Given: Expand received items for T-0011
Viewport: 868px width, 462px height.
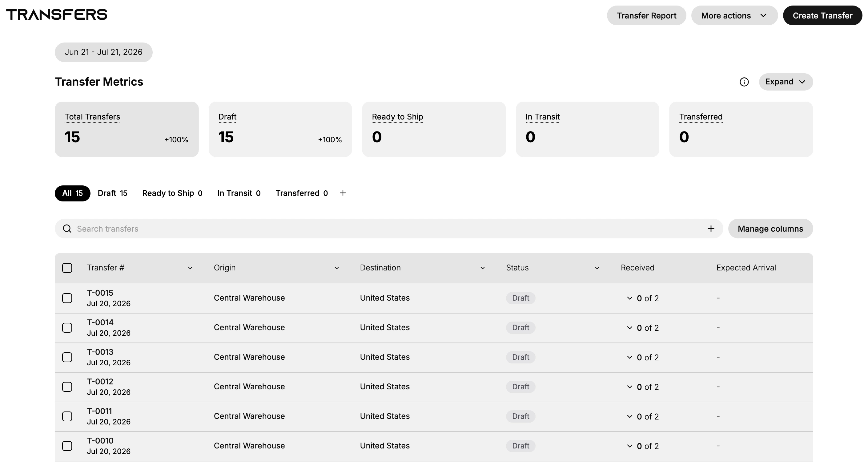Looking at the screenshot, I should coord(629,416).
